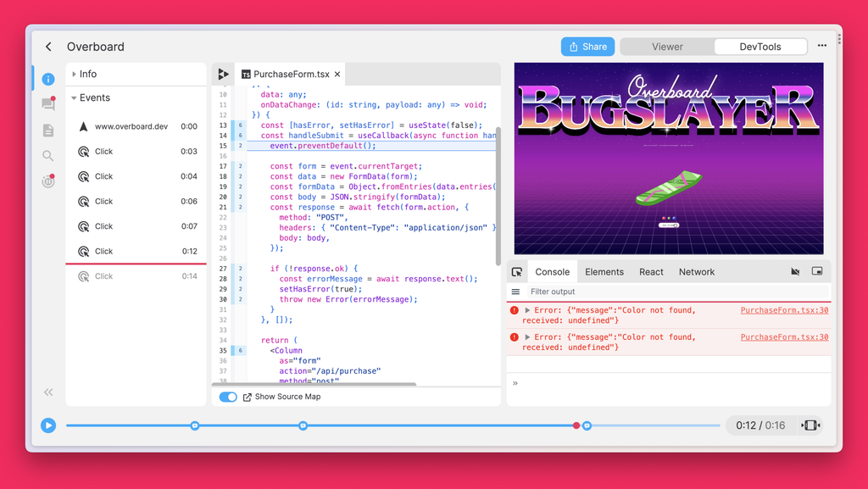The width and height of the screenshot is (868, 489).
Task: Switch from DevTools to Viewer mode
Action: pos(667,47)
